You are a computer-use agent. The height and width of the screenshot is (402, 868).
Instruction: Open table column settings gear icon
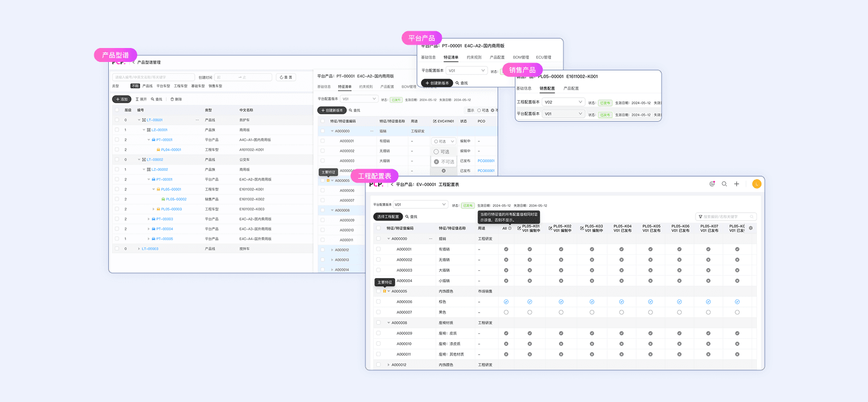click(750, 228)
